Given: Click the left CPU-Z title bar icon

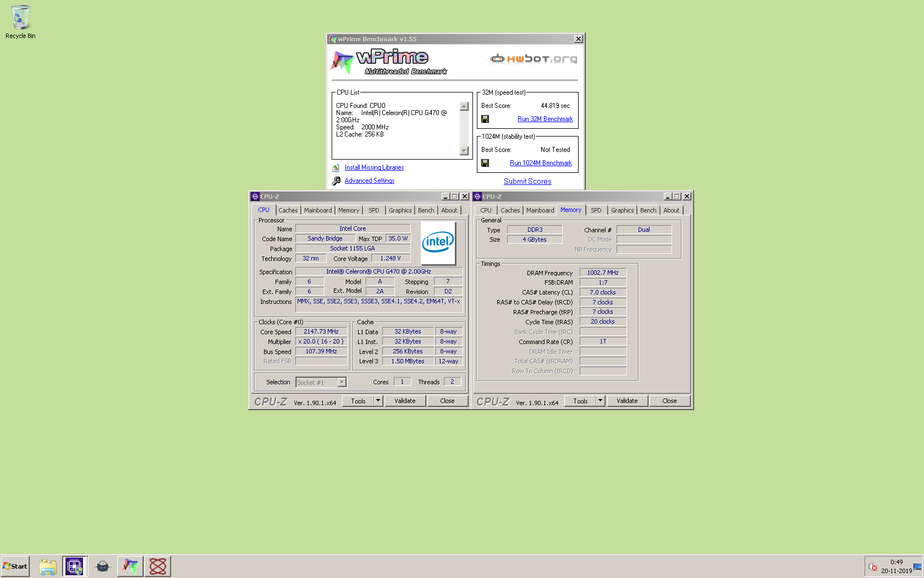Looking at the screenshot, I should [x=255, y=197].
